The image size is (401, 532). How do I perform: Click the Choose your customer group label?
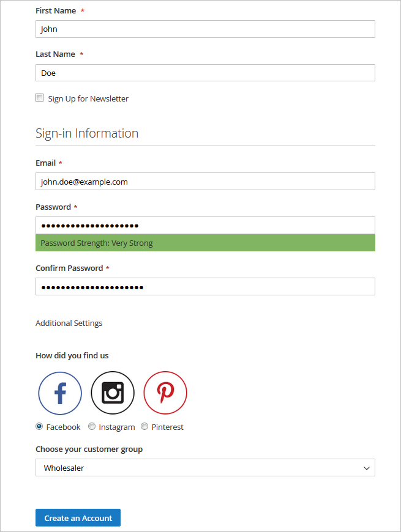[89, 449]
